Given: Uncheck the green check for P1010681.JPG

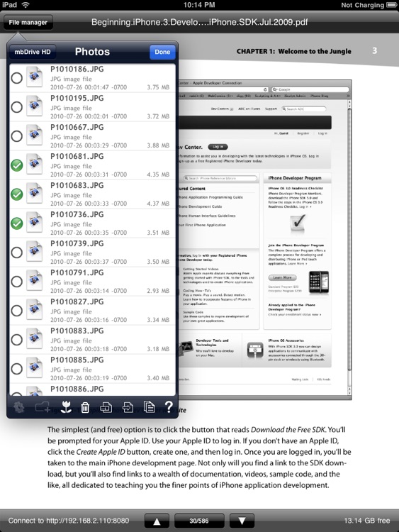Looking at the screenshot, I should tap(16, 165).
